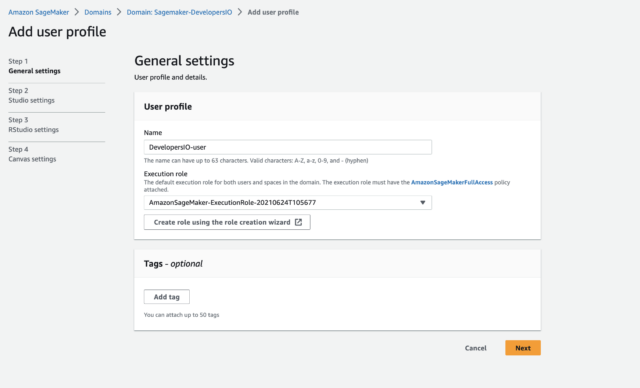This screenshot has height=388, width=640.
Task: Go to Step 4 Canvas settings
Action: [32, 154]
